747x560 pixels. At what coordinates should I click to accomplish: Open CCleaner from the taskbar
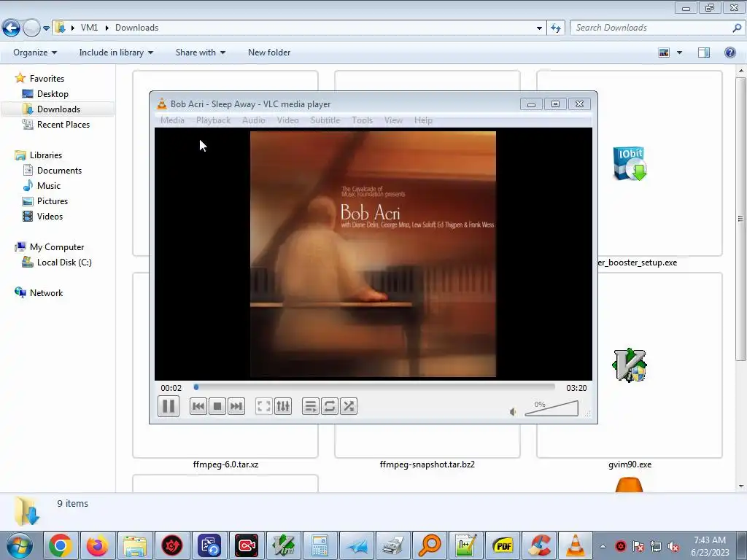(x=539, y=545)
